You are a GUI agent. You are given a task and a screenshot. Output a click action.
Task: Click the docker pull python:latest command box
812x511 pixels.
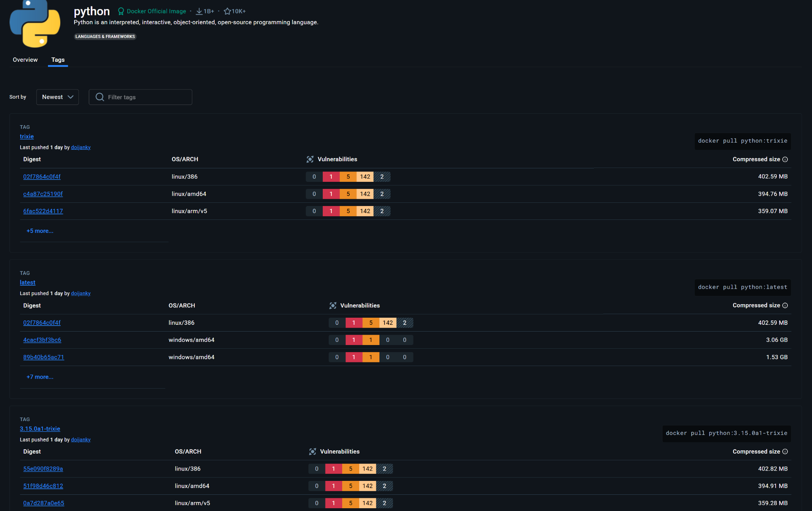point(742,287)
